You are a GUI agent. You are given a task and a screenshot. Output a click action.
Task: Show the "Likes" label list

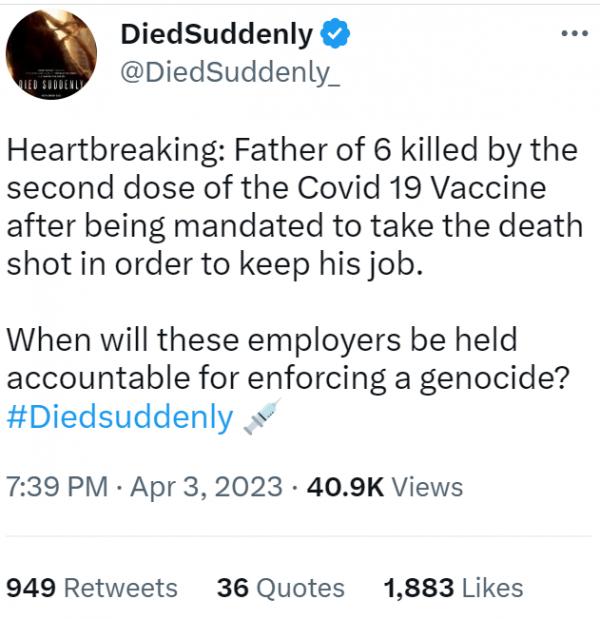click(493, 588)
